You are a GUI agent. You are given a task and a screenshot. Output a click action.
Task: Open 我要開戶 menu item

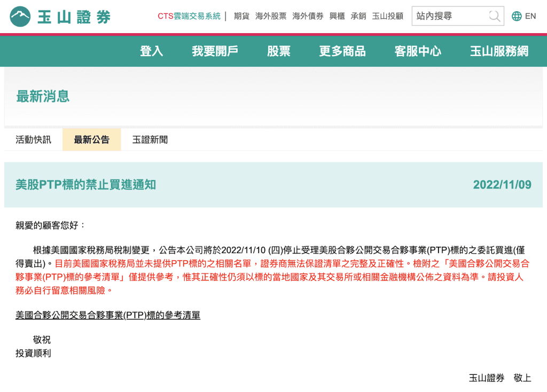(x=215, y=51)
